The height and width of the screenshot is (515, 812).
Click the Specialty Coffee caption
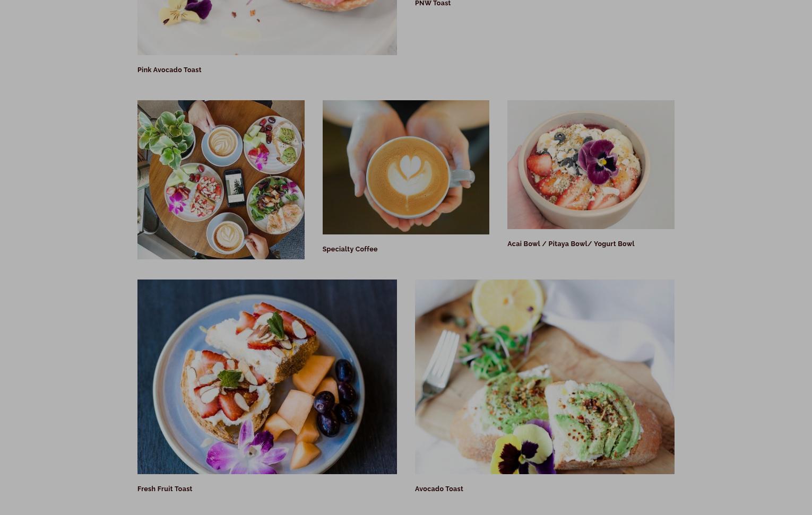(x=350, y=249)
